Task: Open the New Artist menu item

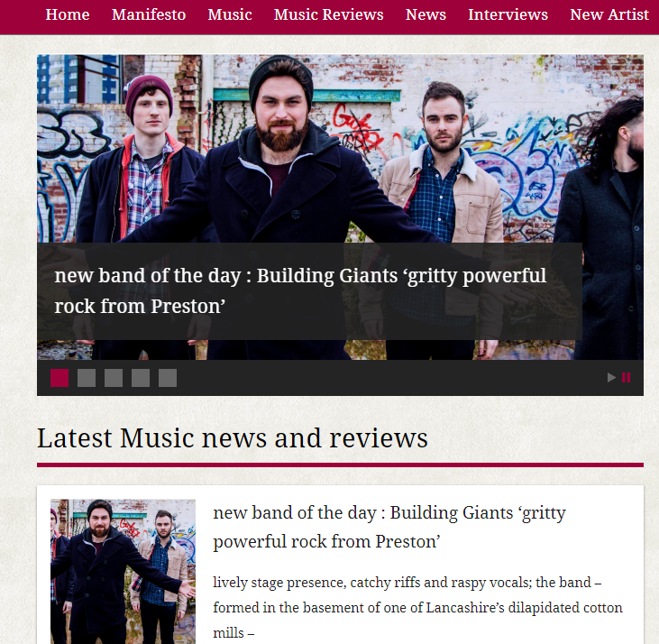Action: tap(609, 14)
